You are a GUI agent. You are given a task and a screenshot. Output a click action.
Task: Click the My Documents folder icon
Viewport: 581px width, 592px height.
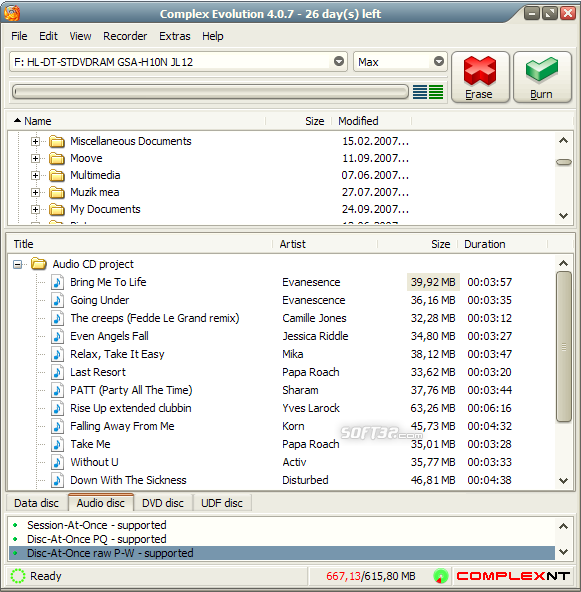point(57,210)
